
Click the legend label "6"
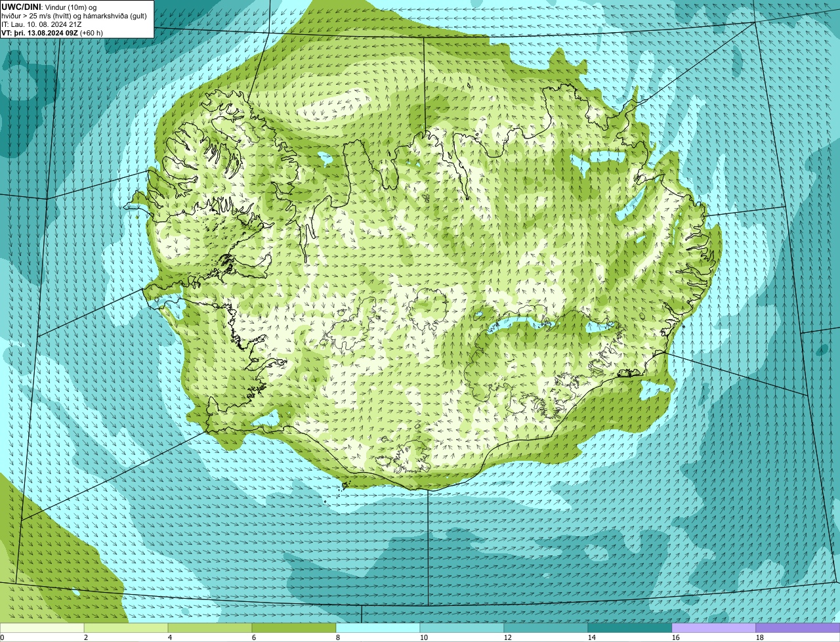tap(254, 637)
